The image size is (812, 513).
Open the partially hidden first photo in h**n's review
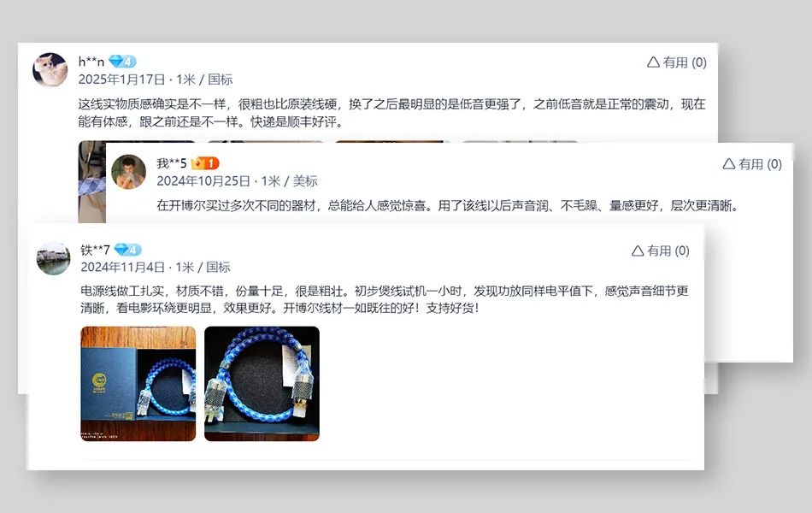click(x=92, y=181)
